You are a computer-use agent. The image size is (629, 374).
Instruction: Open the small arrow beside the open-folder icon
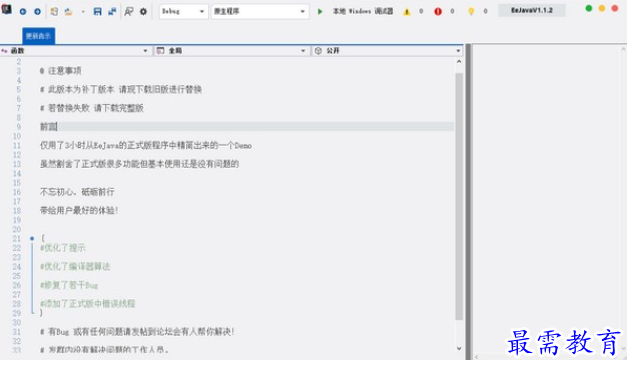click(x=83, y=12)
